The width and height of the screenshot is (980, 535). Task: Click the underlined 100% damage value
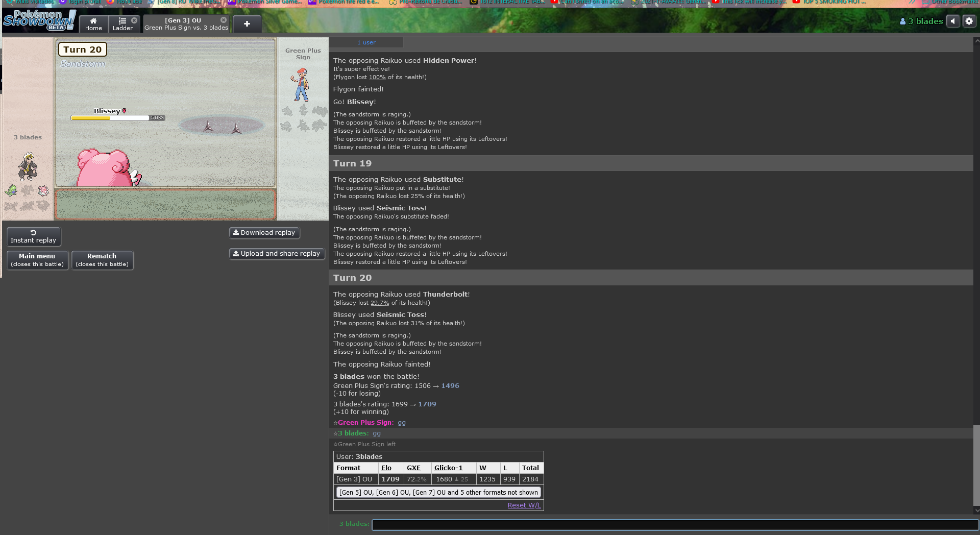coord(377,77)
